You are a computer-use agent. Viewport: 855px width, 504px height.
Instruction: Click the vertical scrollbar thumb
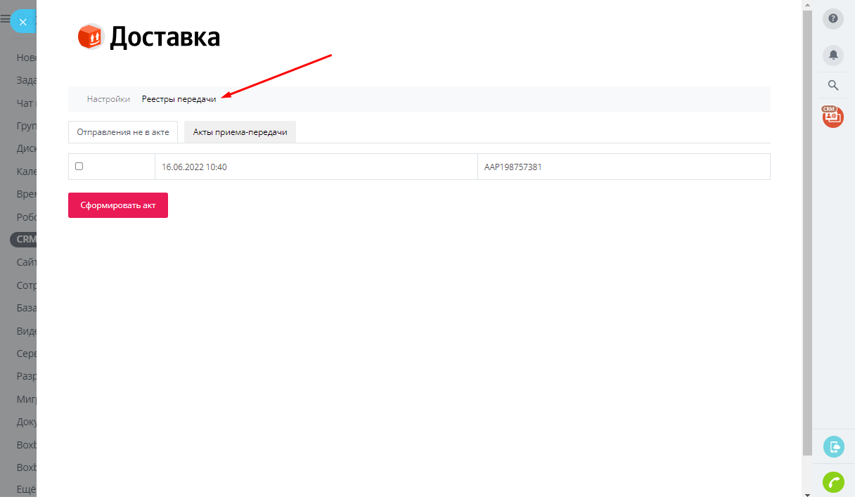[x=807, y=232]
